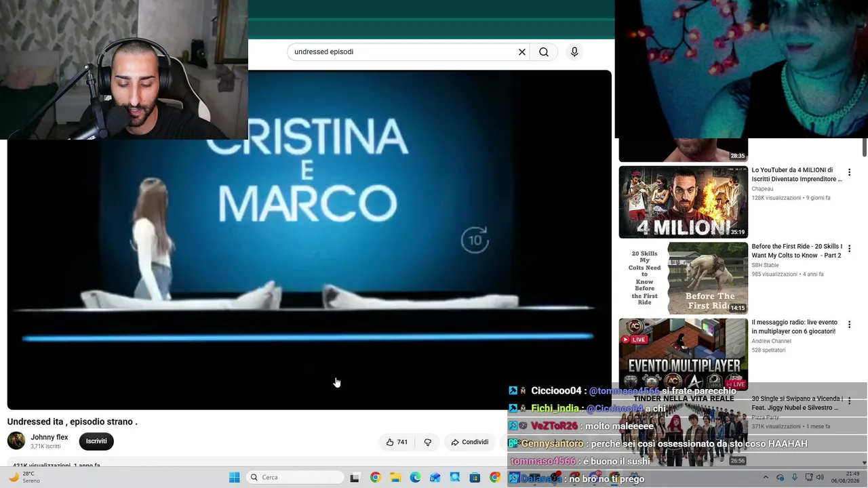Open the SBH Stable channel name
The image size is (868, 488).
point(765,265)
